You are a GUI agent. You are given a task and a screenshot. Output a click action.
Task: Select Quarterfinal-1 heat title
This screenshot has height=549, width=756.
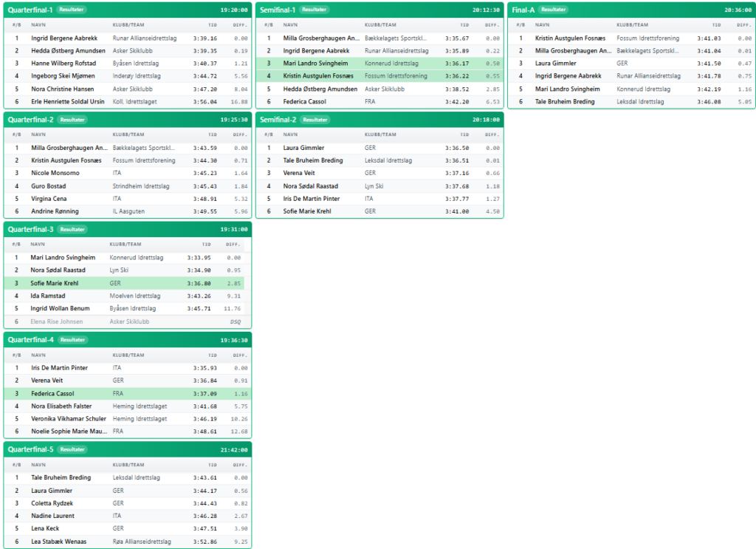[x=30, y=10]
